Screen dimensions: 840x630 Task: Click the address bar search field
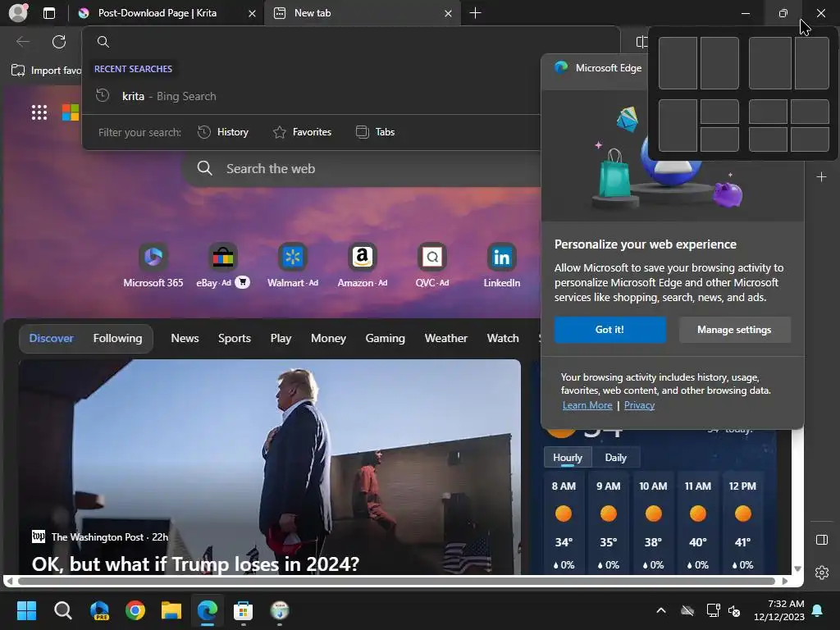(x=351, y=42)
